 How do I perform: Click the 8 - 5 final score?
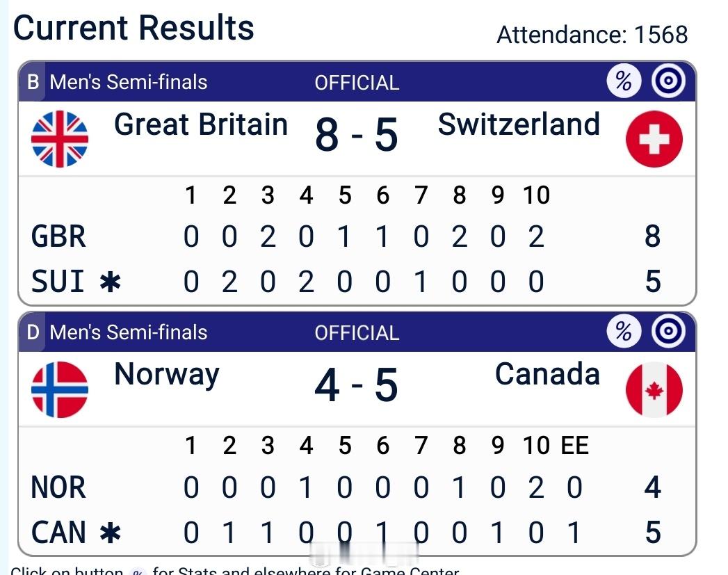[x=356, y=135]
